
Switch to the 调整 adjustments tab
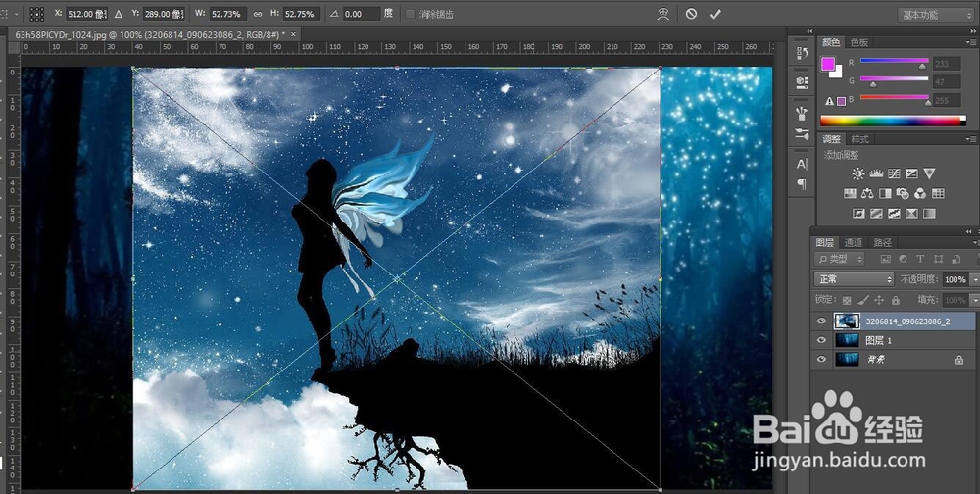click(x=832, y=139)
